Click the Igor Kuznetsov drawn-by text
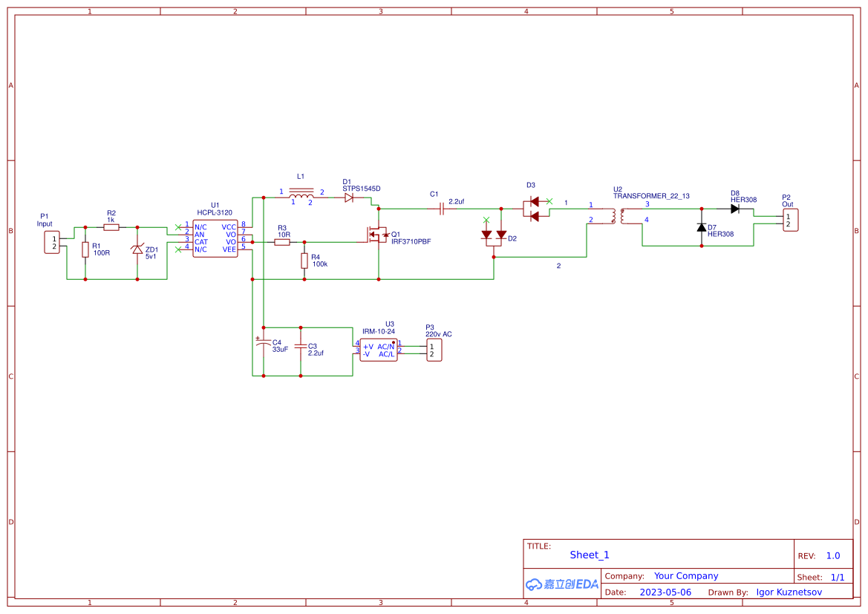 pos(789,592)
